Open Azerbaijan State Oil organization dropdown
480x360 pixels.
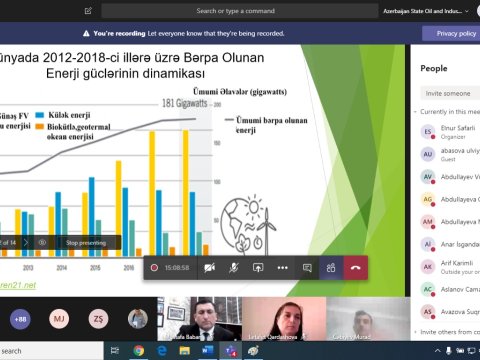[426, 11]
